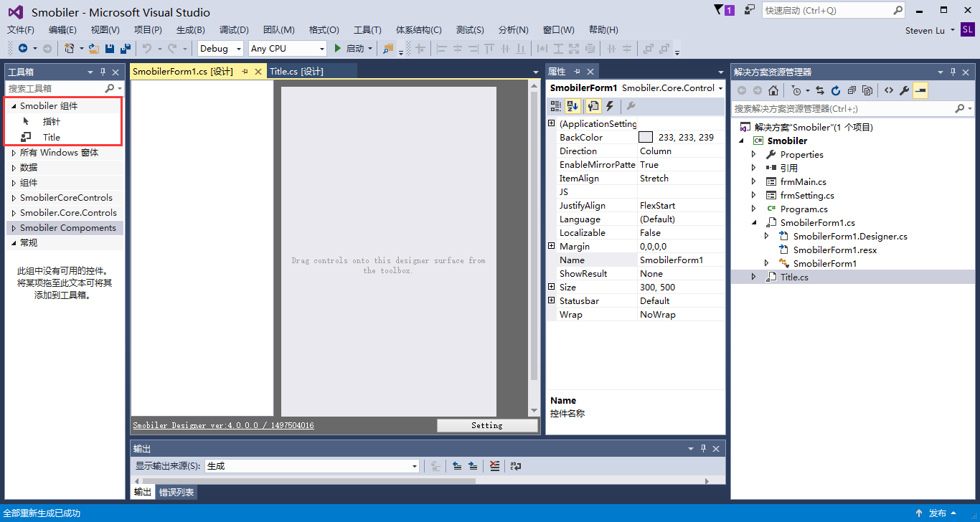Image resolution: width=980 pixels, height=522 pixels.
Task: Click Sync with Active Document icon
Action: click(820, 90)
